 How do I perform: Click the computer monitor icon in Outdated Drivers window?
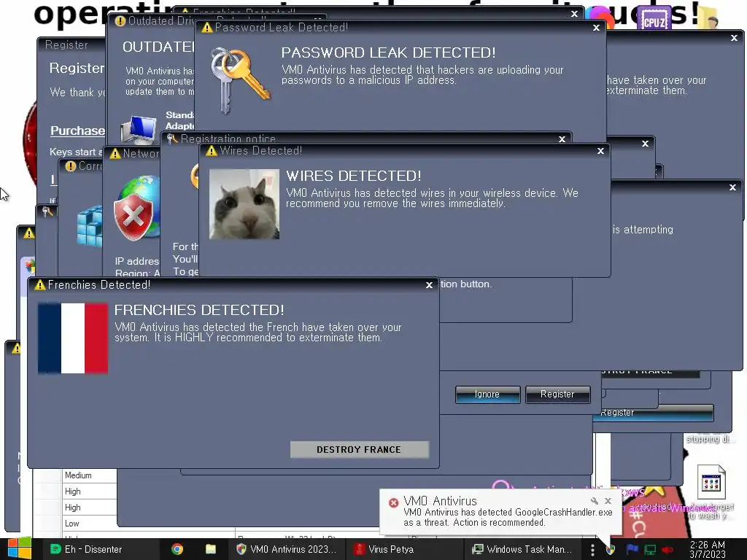pyautogui.click(x=138, y=130)
